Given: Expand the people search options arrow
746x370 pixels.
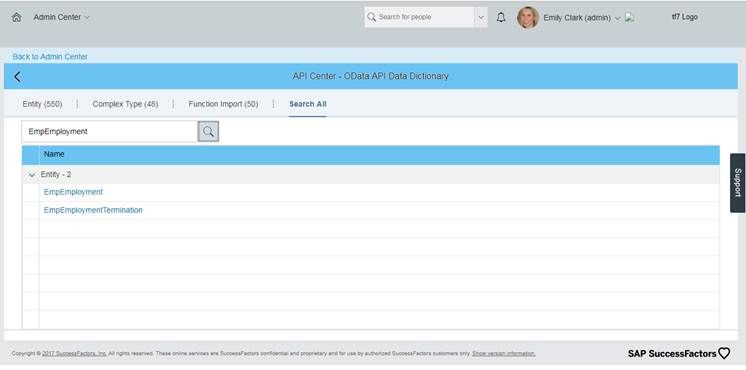Looking at the screenshot, I should click(481, 17).
